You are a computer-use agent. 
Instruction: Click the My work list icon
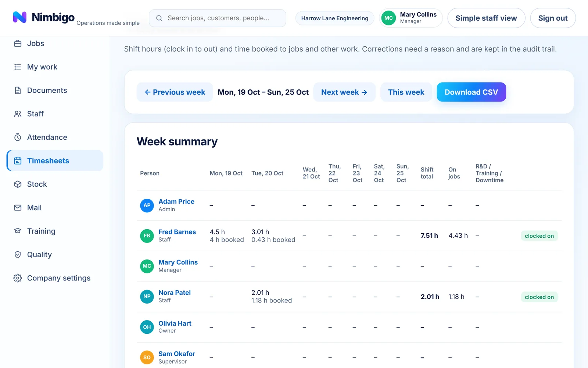coord(18,67)
